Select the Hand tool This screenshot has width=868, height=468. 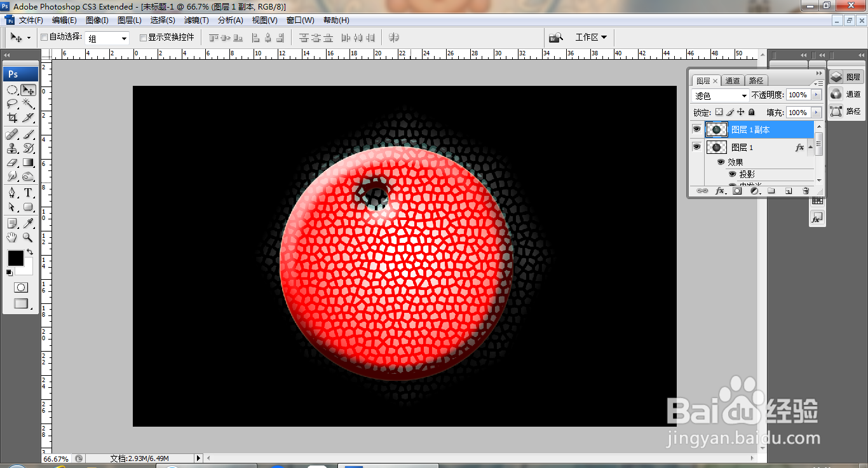click(x=12, y=237)
